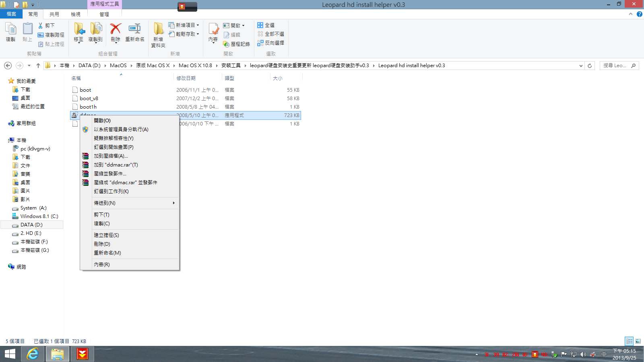
Task: Click the 編輯 edit ribbon button
Action: pos(232,35)
